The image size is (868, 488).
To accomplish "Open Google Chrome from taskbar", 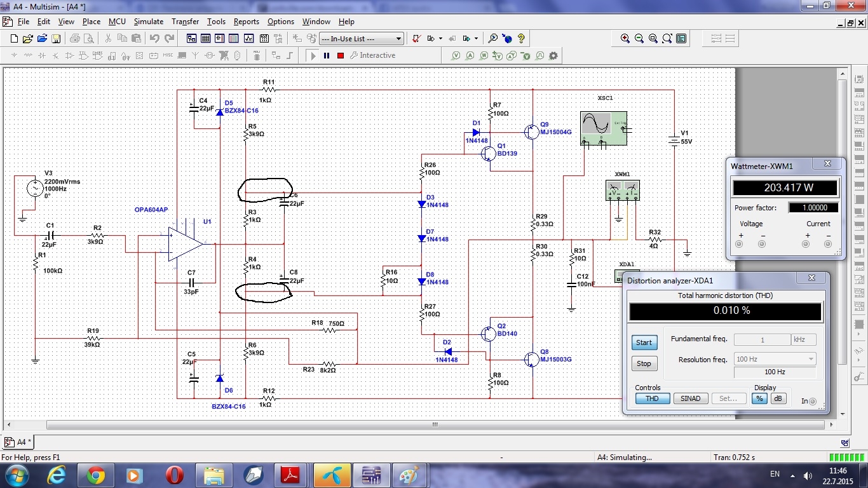I will click(x=96, y=475).
